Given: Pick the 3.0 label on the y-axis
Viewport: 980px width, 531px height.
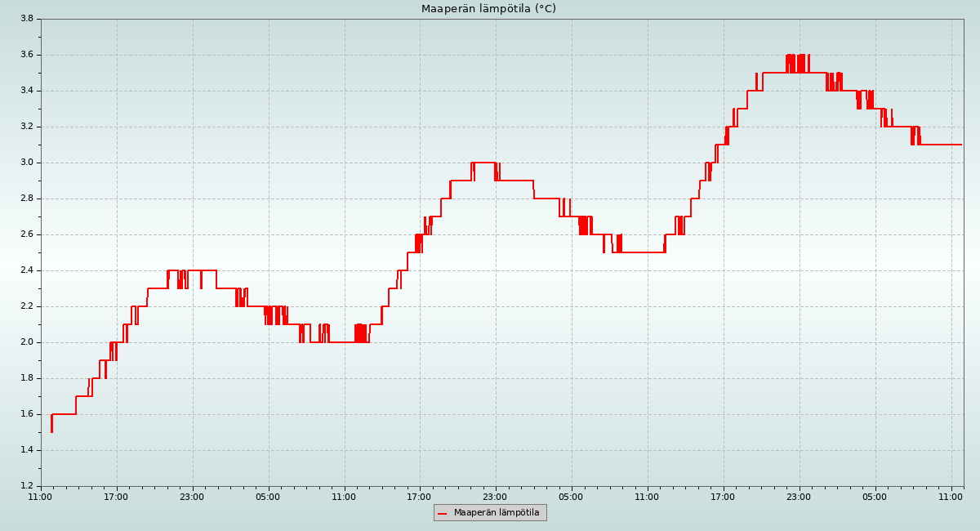Looking at the screenshot, I should pos(26,163).
